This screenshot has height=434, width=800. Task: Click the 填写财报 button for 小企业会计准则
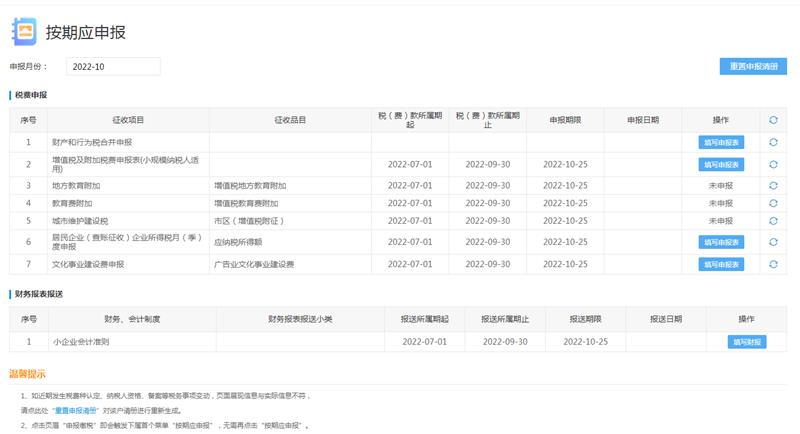coord(746,342)
